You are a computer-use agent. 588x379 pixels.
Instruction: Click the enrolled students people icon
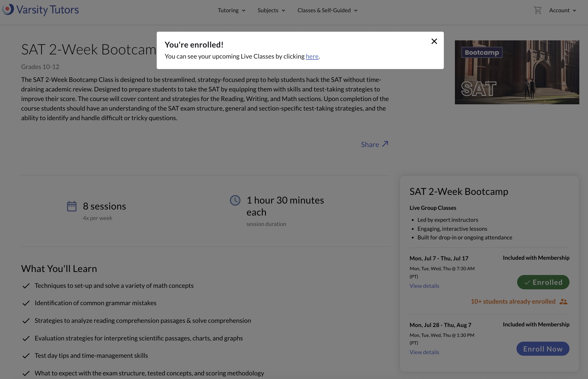(563, 302)
